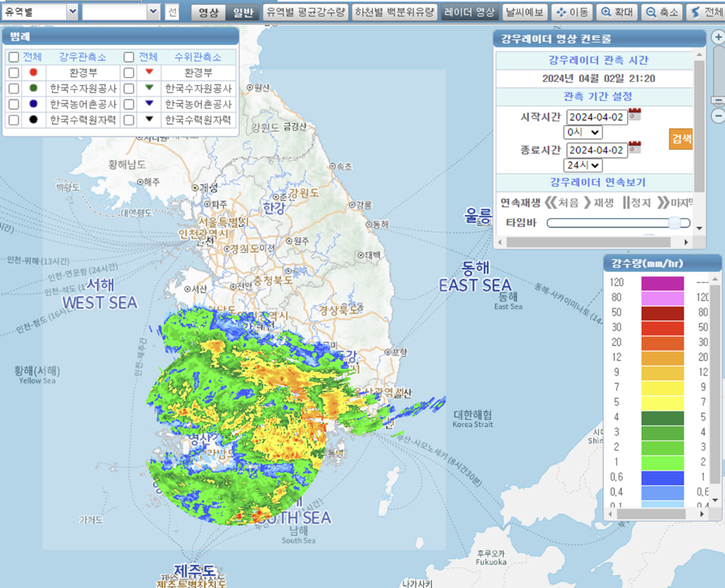The height and width of the screenshot is (588, 725).
Task: Click the 0.6 mm/hr blue swatch
Action: click(662, 478)
